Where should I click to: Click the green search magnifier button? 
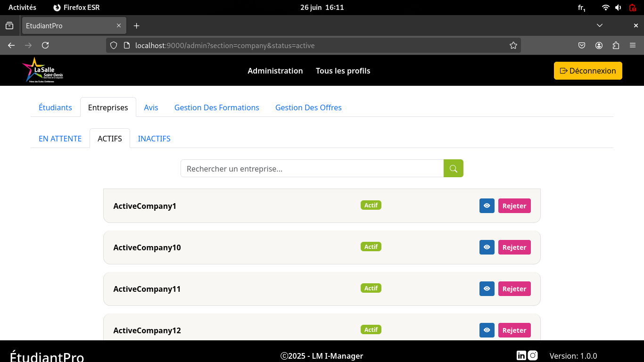click(x=453, y=168)
